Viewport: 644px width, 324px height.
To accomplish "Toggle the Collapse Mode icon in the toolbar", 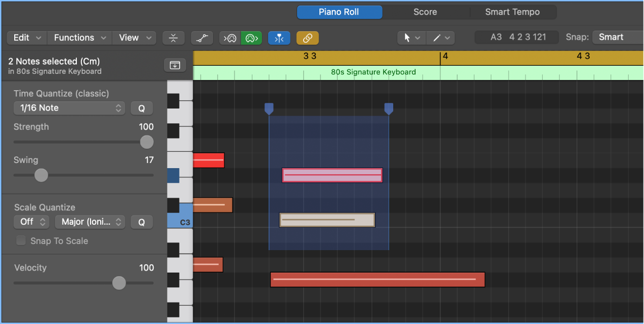I will point(173,37).
